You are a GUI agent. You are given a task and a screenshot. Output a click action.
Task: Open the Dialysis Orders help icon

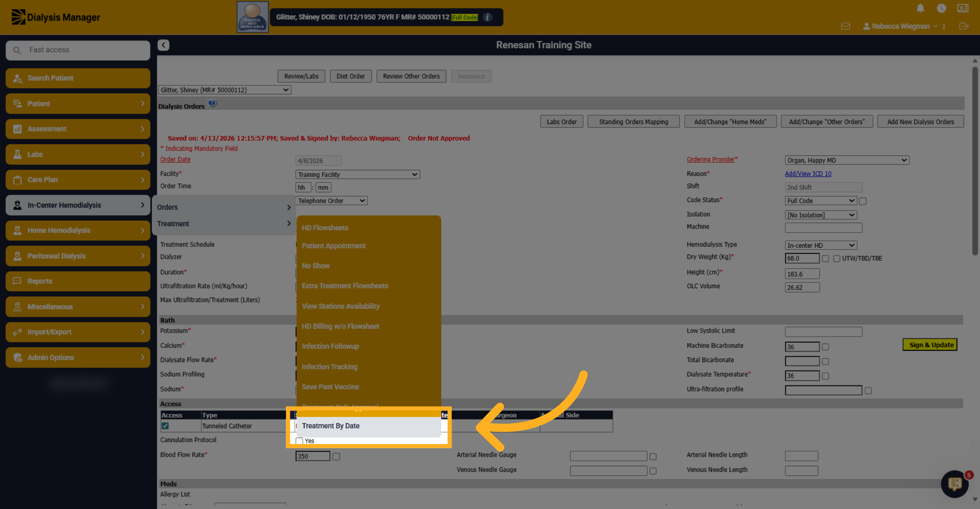pos(212,103)
